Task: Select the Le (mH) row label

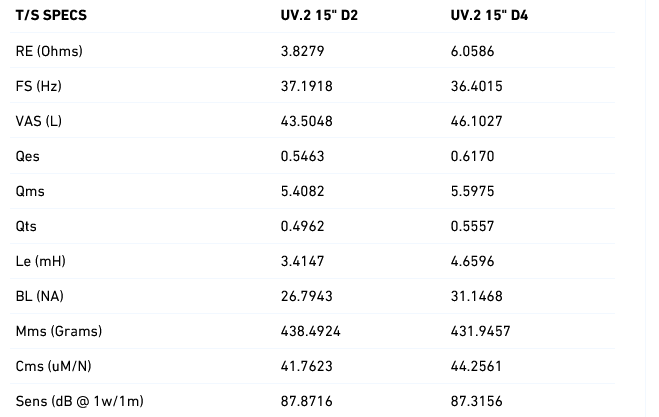Action: coord(40,261)
